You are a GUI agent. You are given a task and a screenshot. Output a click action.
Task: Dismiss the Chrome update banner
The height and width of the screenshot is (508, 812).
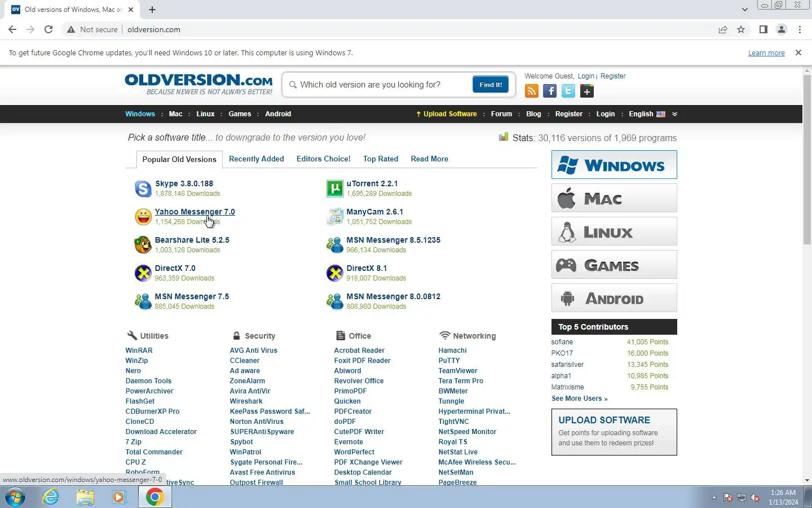coord(798,52)
